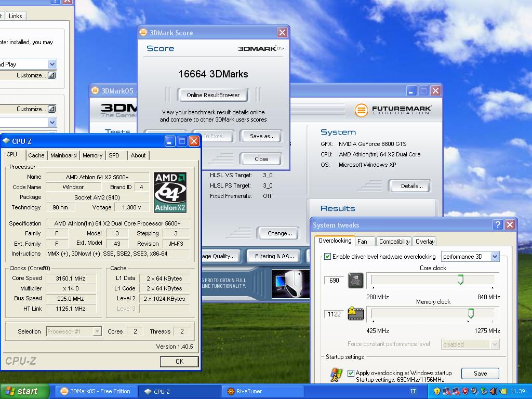Open Filtering & AA... settings
This screenshot has width=532, height=399.
274,256
